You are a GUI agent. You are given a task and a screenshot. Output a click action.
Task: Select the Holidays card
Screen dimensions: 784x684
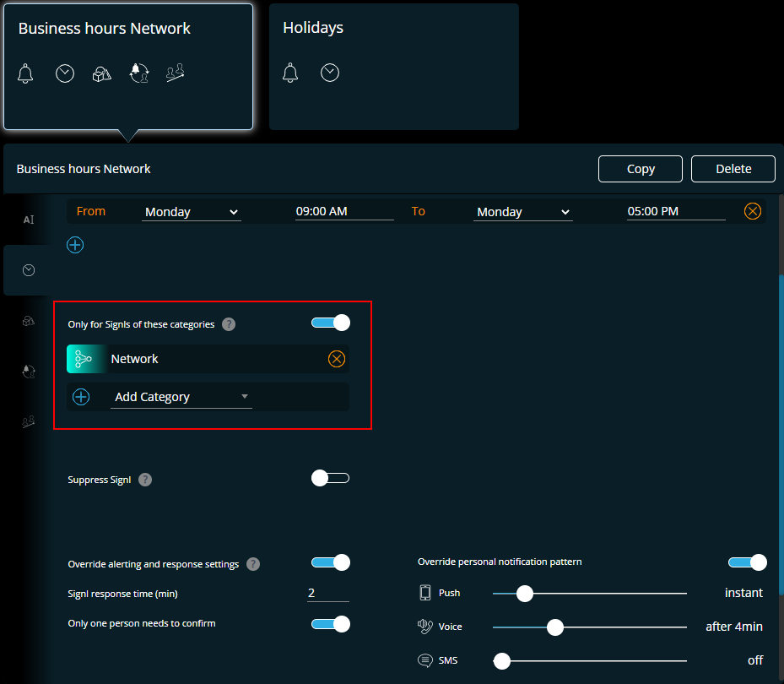(x=394, y=67)
